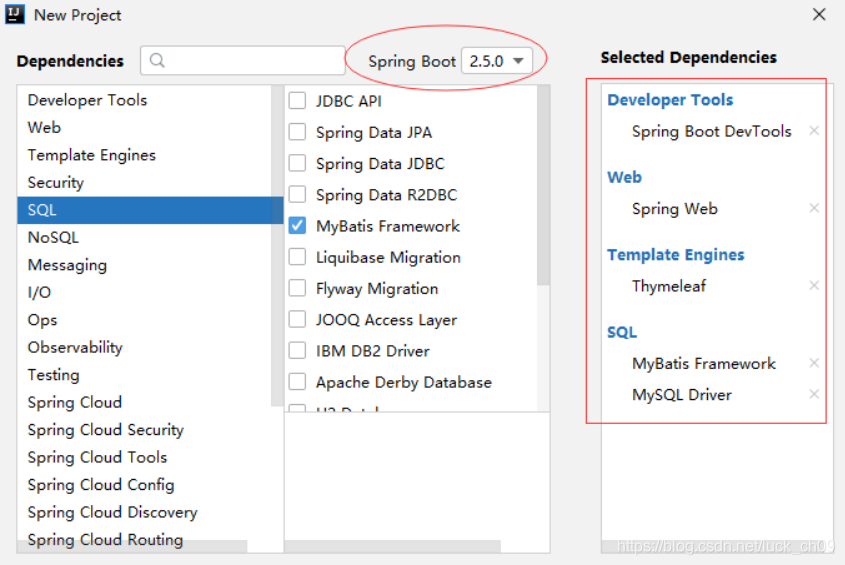Click the Web heading in selected dependencies
845x565 pixels.
click(624, 177)
